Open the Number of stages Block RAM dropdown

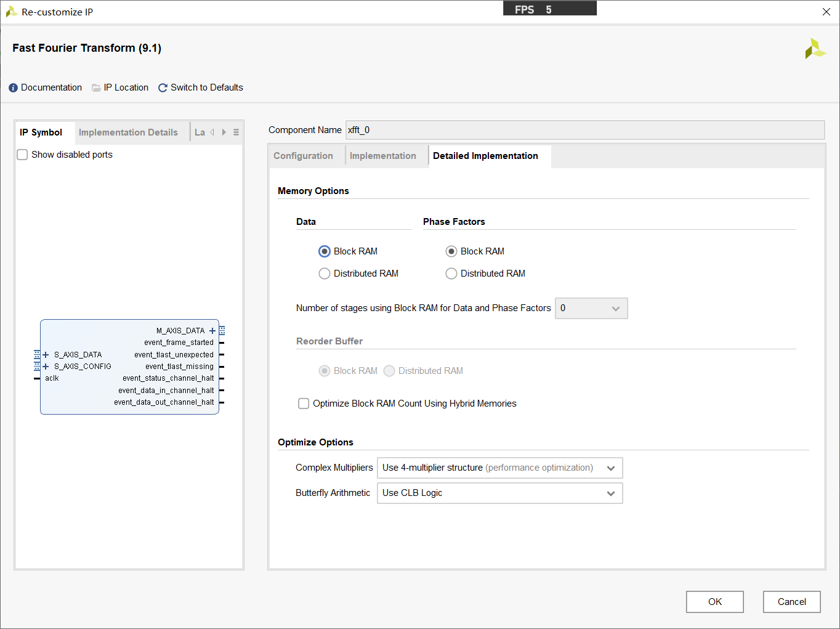click(x=591, y=309)
